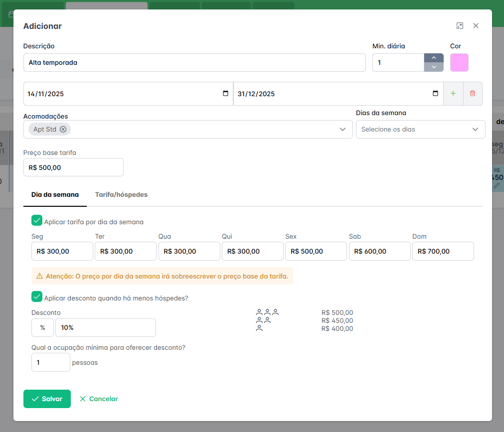
Task: Close the Adicionar dialog with the X icon
Action: point(476,26)
